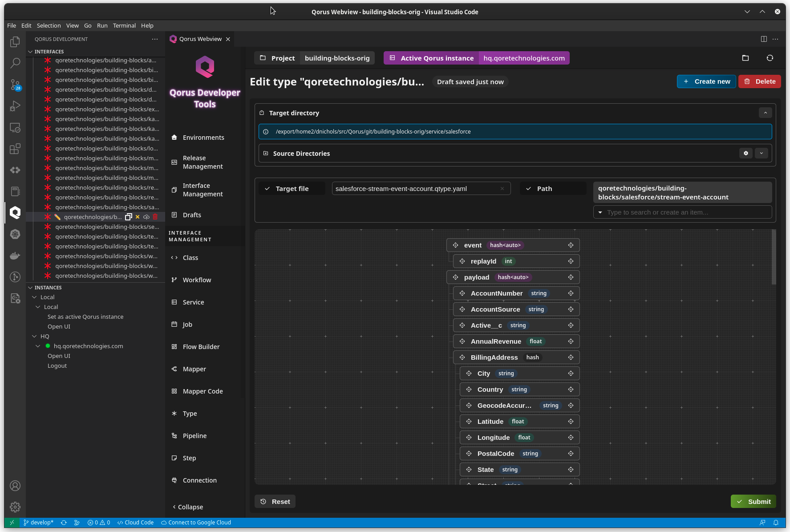Screen dimensions: 790x532
Task: Click the yellow X icon on selected interface row
Action: (138, 217)
